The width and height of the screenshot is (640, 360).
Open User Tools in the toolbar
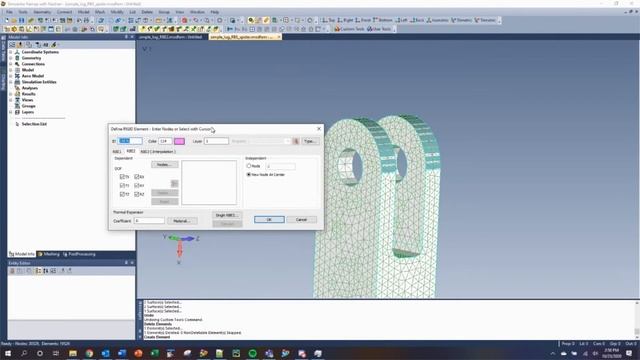(x=379, y=29)
